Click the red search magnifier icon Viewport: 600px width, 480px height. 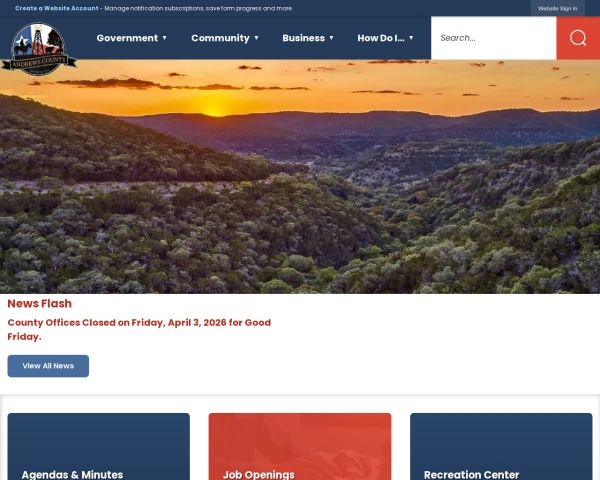578,38
